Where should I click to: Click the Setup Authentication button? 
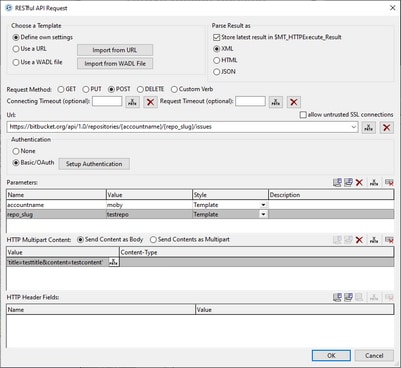click(x=94, y=164)
